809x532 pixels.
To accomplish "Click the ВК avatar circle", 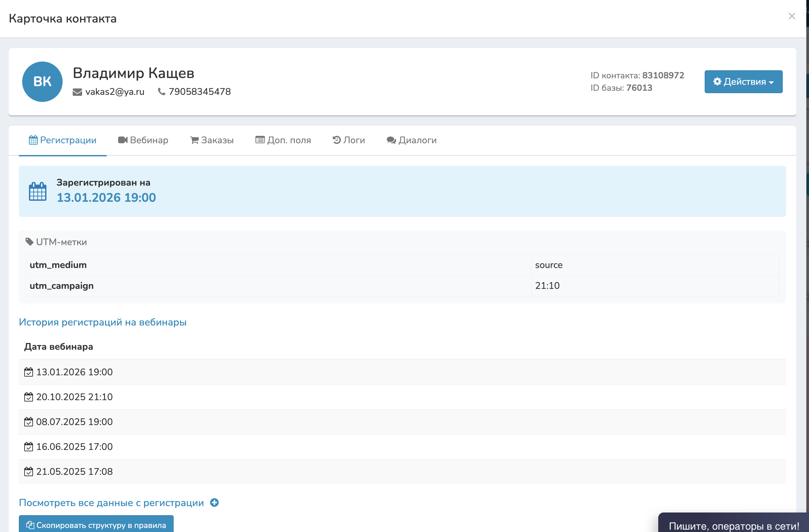I will [x=42, y=81].
